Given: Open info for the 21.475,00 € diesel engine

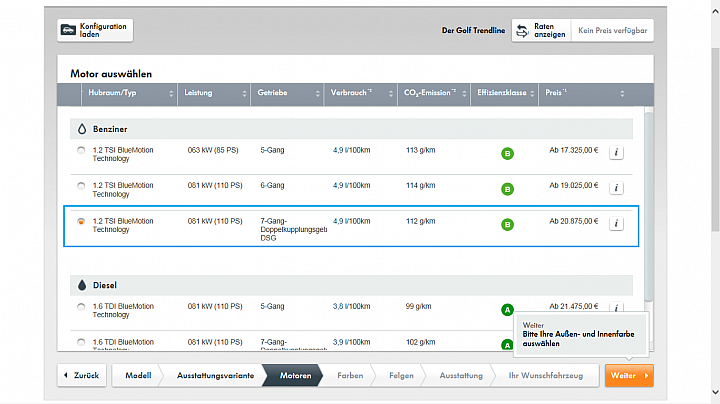Looking at the screenshot, I should coord(616,307).
